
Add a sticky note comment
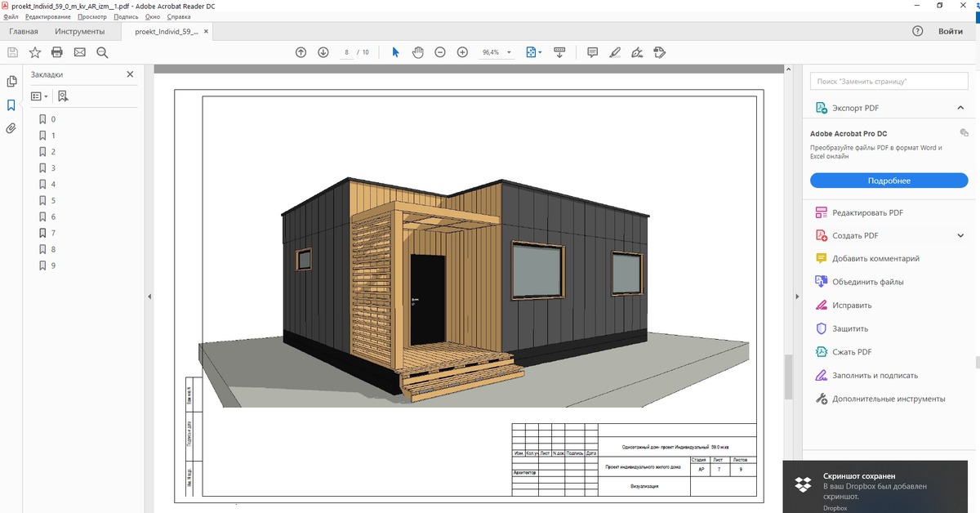[x=592, y=52]
